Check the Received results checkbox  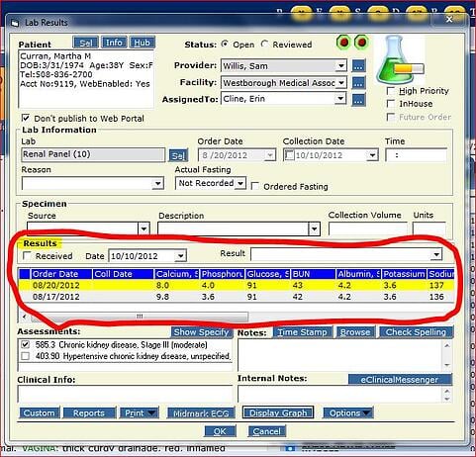click(27, 255)
